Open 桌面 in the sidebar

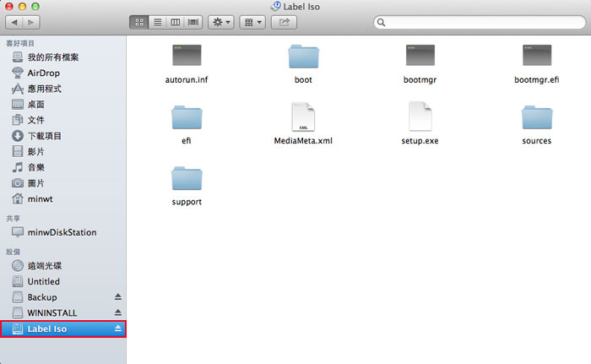(x=63, y=105)
